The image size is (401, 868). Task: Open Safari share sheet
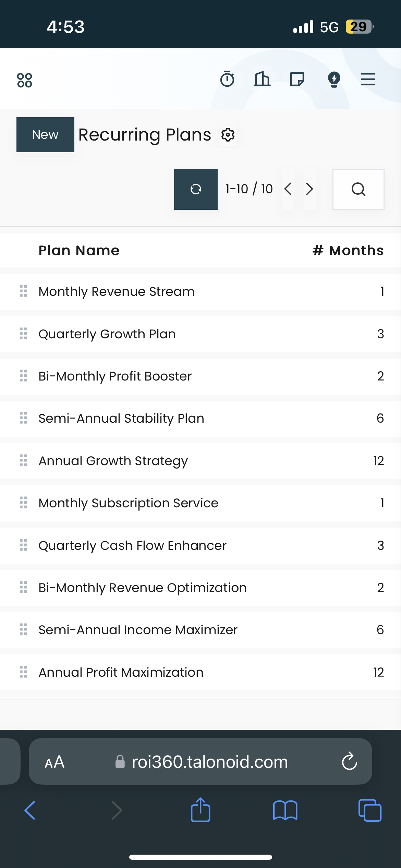coord(200,810)
